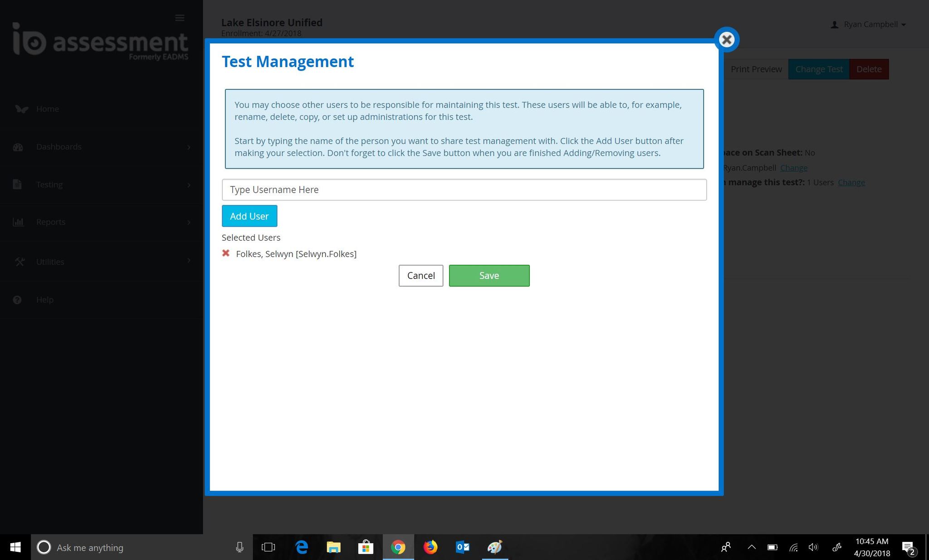Image resolution: width=929 pixels, height=560 pixels.
Task: Click the Home butterfly icon
Action: click(x=21, y=109)
